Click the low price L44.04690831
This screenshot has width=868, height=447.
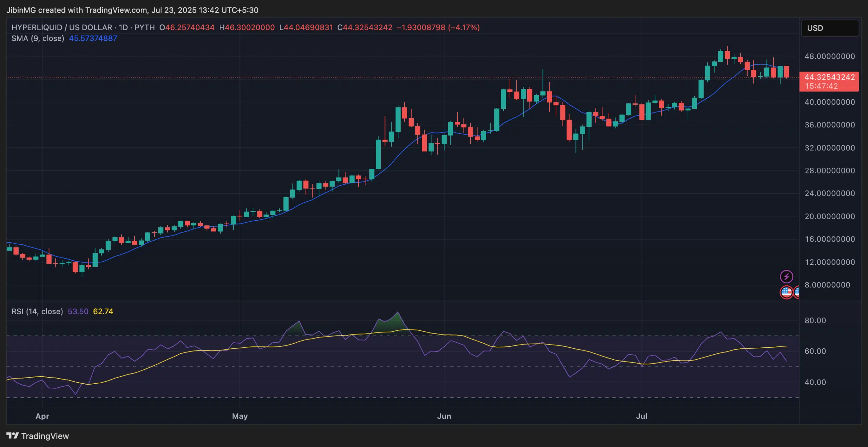tap(306, 27)
